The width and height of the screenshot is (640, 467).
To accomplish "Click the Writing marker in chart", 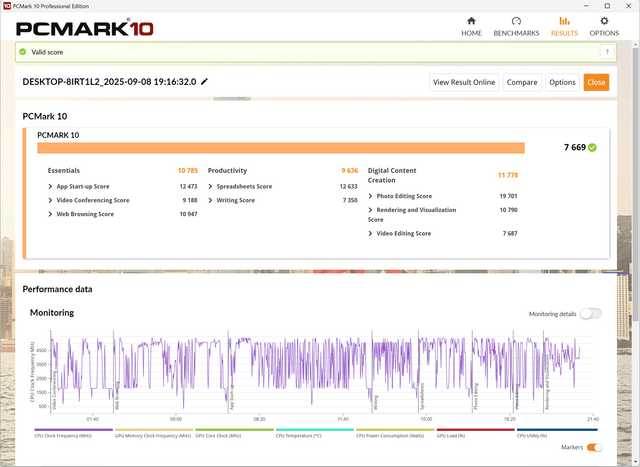I will click(x=376, y=402).
